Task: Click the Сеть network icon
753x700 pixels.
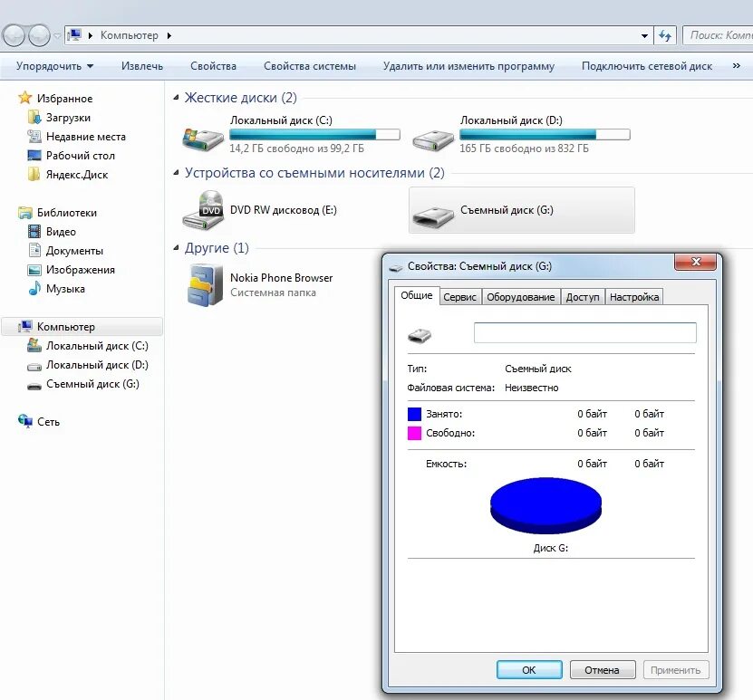Action: (x=25, y=421)
